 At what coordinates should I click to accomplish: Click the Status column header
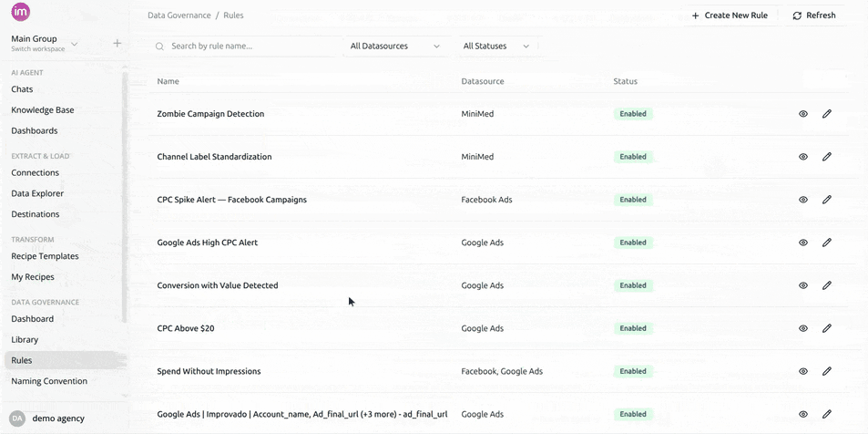[626, 81]
